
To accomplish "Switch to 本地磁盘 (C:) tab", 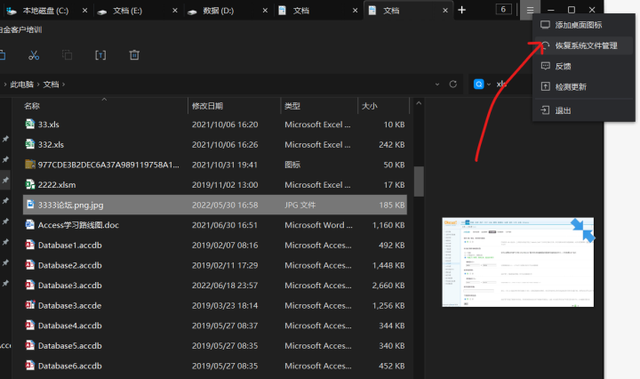I will pyautogui.click(x=46, y=11).
